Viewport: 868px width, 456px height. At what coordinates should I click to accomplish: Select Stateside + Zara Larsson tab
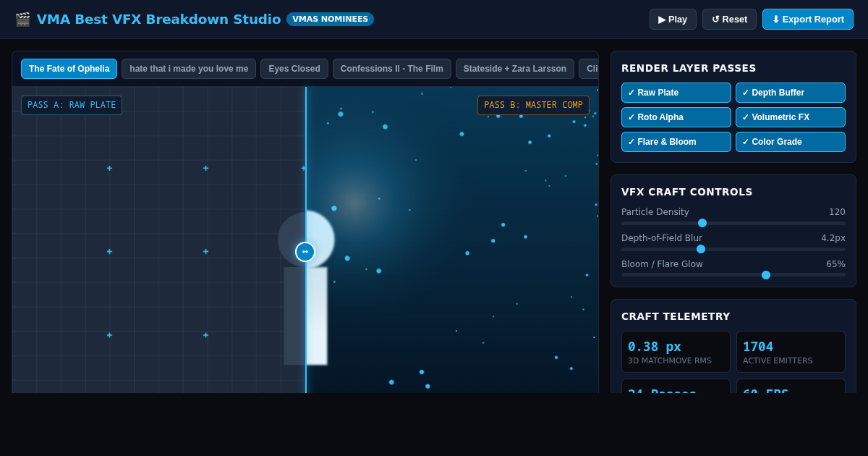click(515, 69)
